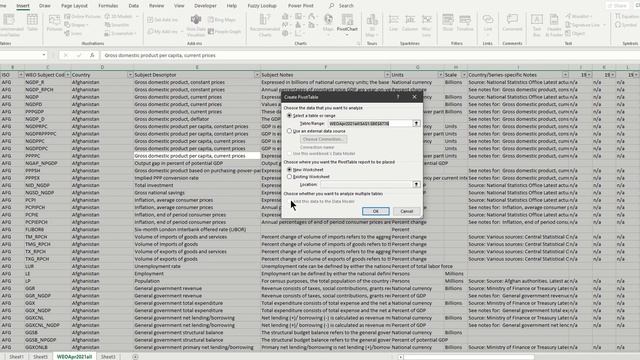Switch to the Formulas tab

(108, 6)
